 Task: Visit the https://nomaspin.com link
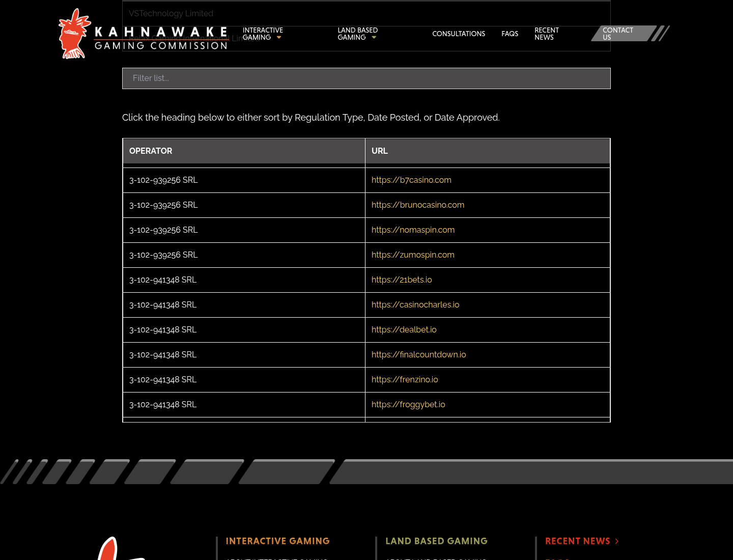pos(413,230)
